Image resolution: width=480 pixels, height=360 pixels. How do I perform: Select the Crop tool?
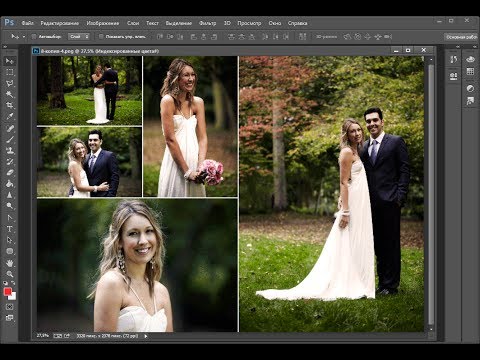(x=10, y=106)
